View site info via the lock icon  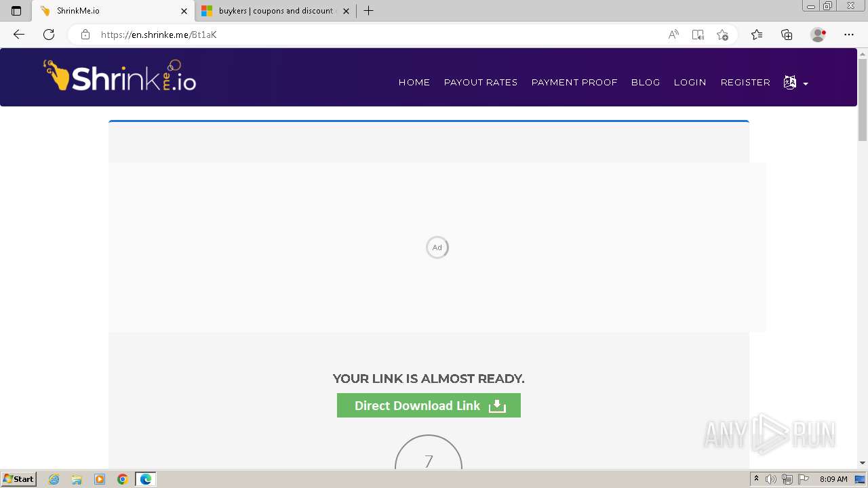[x=85, y=35]
